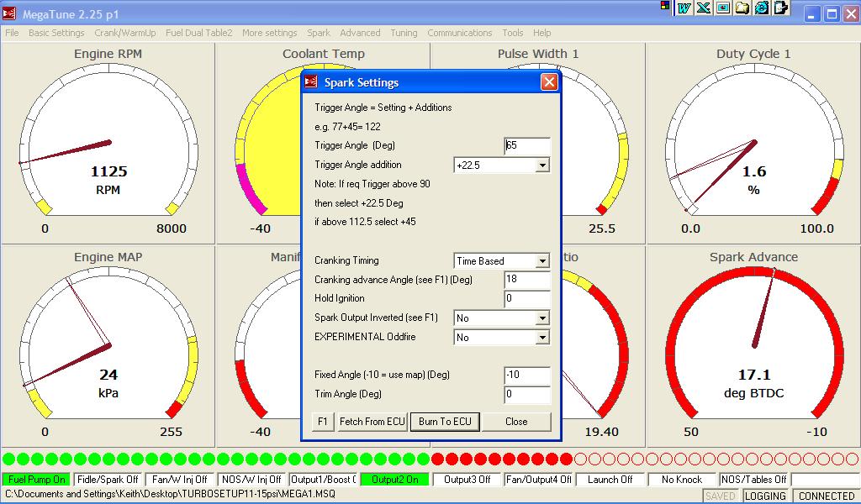Click the green Output2 On status indicator
The height and width of the screenshot is (504, 861).
tap(394, 480)
